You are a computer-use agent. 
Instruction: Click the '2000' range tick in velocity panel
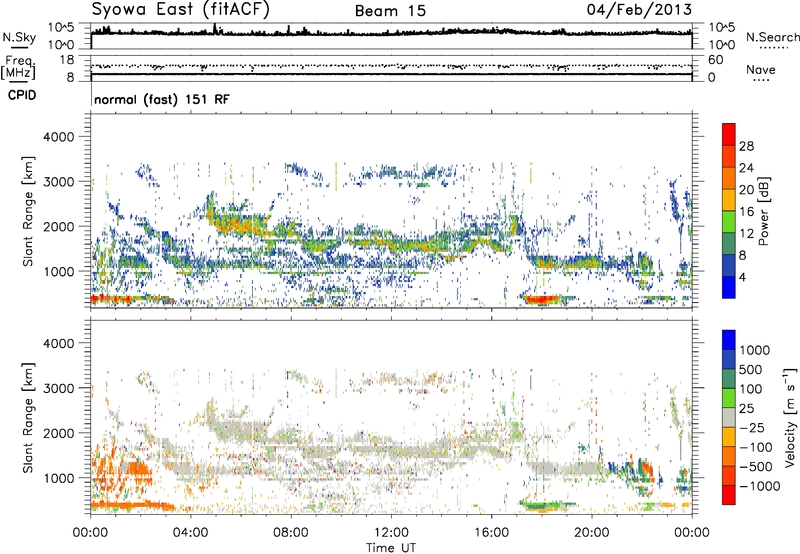[x=59, y=433]
